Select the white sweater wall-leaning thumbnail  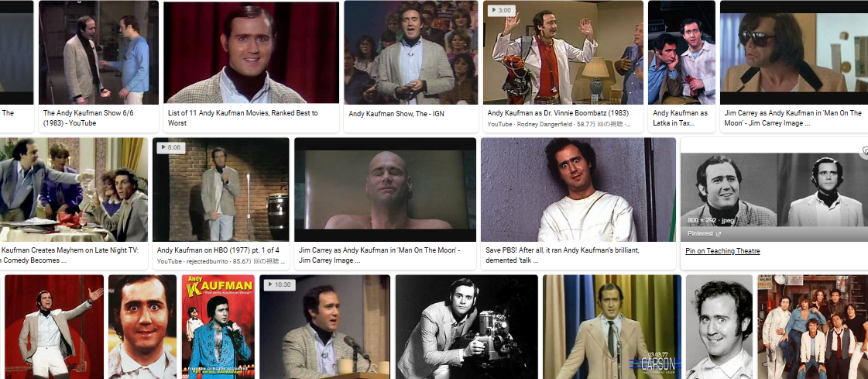578,189
